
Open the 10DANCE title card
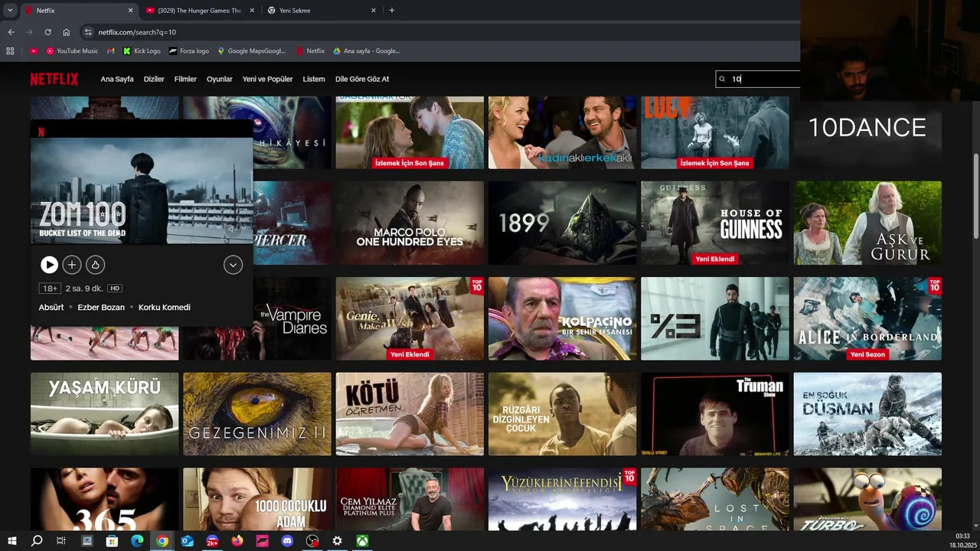pyautogui.click(x=867, y=132)
